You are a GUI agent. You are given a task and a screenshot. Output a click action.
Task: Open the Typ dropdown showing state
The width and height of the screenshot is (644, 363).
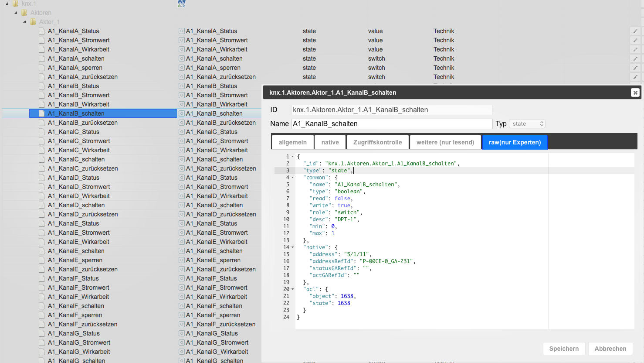pyautogui.click(x=527, y=124)
